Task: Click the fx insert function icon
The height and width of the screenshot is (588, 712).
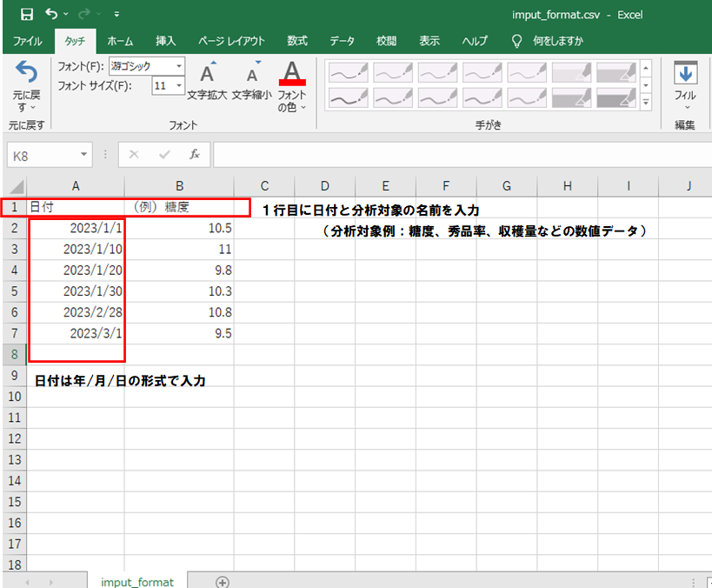Action: tap(195, 154)
